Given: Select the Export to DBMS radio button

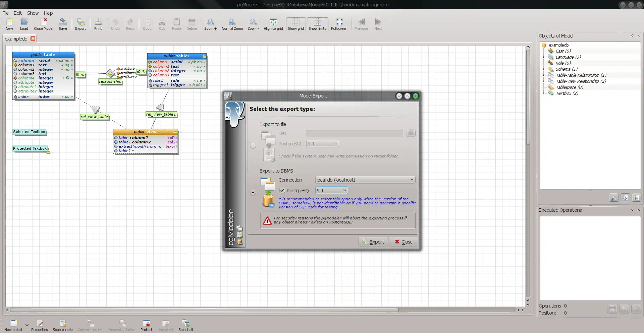Looking at the screenshot, I should (x=253, y=193).
